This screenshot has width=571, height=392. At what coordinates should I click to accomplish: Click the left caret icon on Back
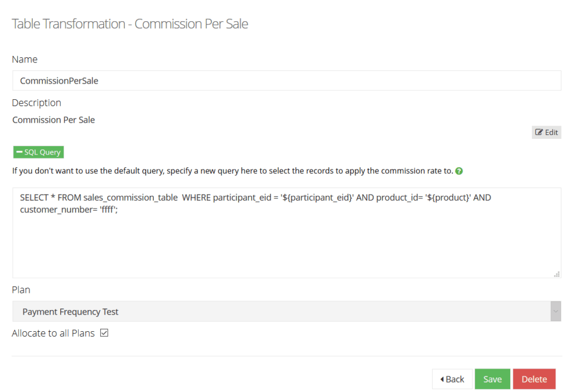[x=442, y=379]
